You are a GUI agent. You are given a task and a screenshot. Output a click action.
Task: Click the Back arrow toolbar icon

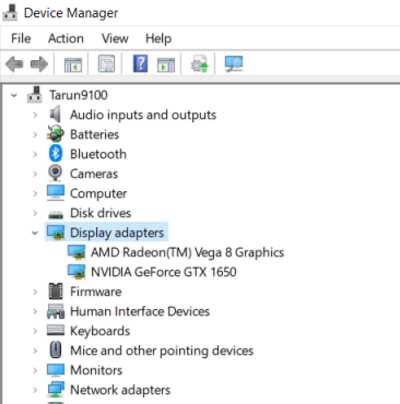coord(14,64)
